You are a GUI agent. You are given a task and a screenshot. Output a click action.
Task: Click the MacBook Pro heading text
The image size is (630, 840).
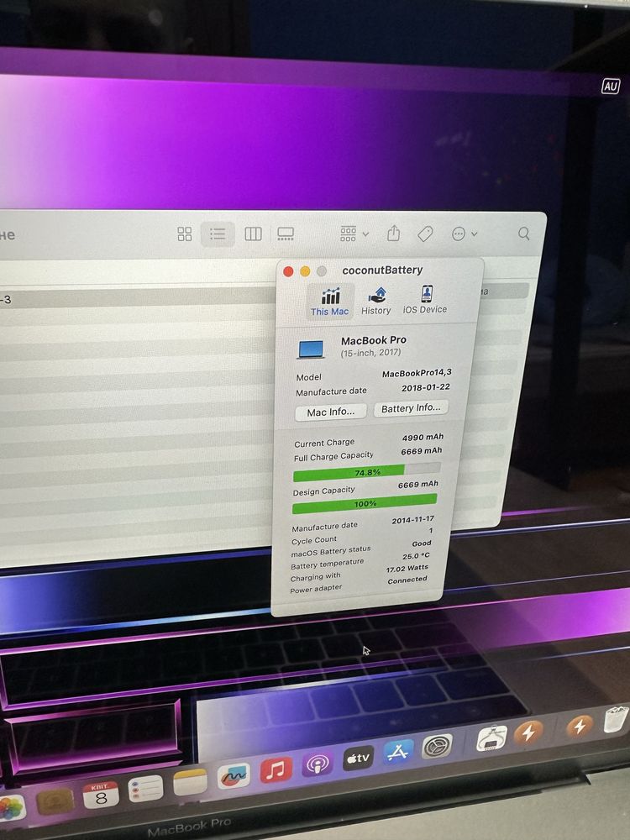pos(374,340)
